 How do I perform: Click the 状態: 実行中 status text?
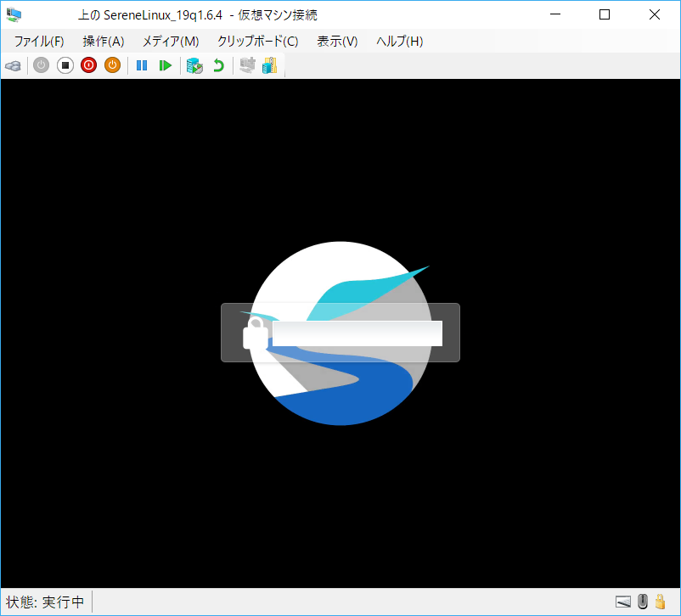point(45,602)
